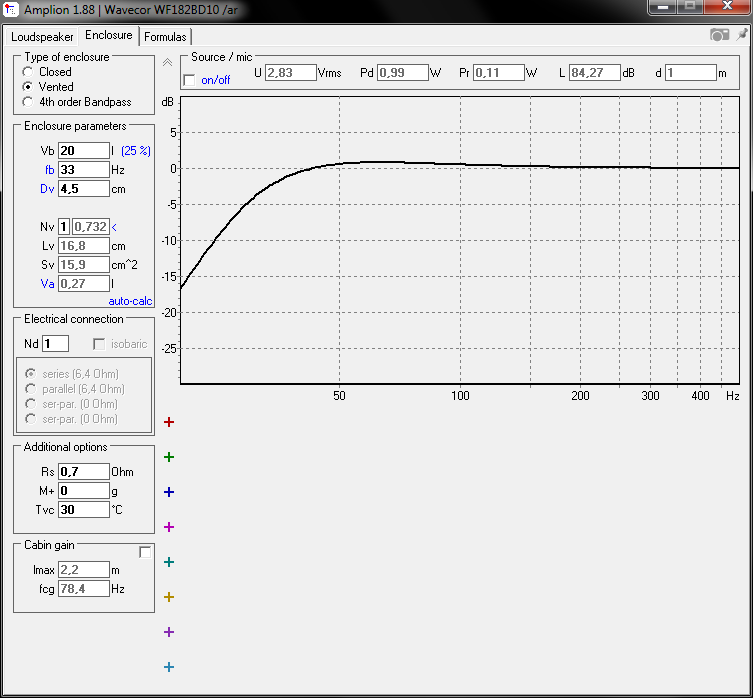Viewport: 753px width, 698px height.
Task: Add a dark blue curve with the plus icon
Action: (x=169, y=492)
